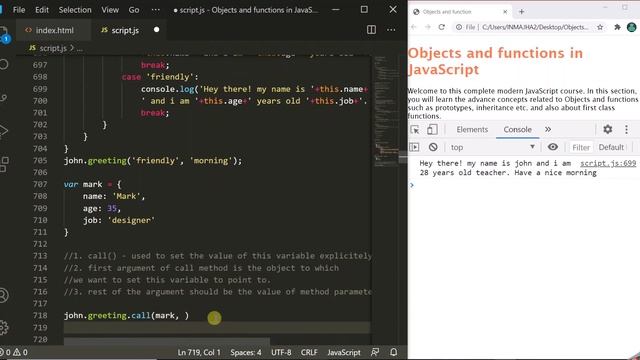
Task: Change indentation via Spaces: 4
Action: 246,352
